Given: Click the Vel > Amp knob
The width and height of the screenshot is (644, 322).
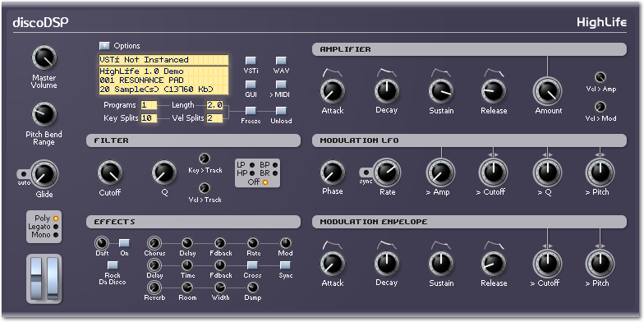Looking at the screenshot, I should tap(600, 77).
